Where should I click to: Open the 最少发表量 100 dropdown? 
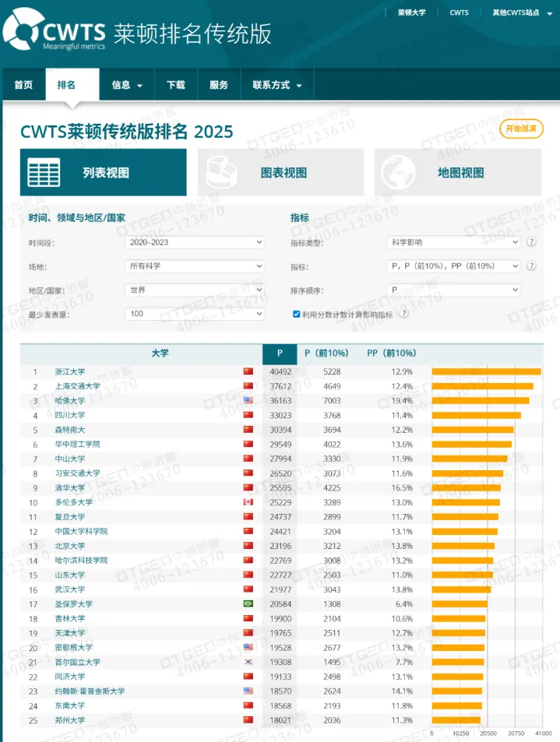tap(195, 314)
